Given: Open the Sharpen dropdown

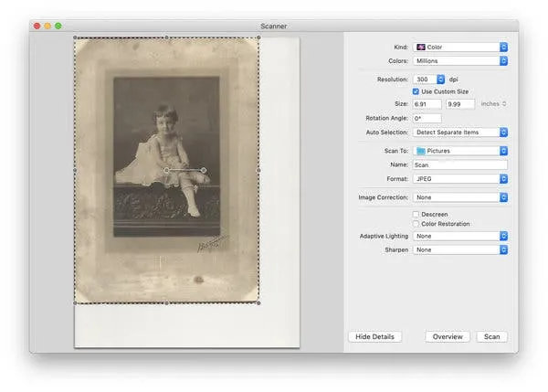Looking at the screenshot, I should 459,249.
